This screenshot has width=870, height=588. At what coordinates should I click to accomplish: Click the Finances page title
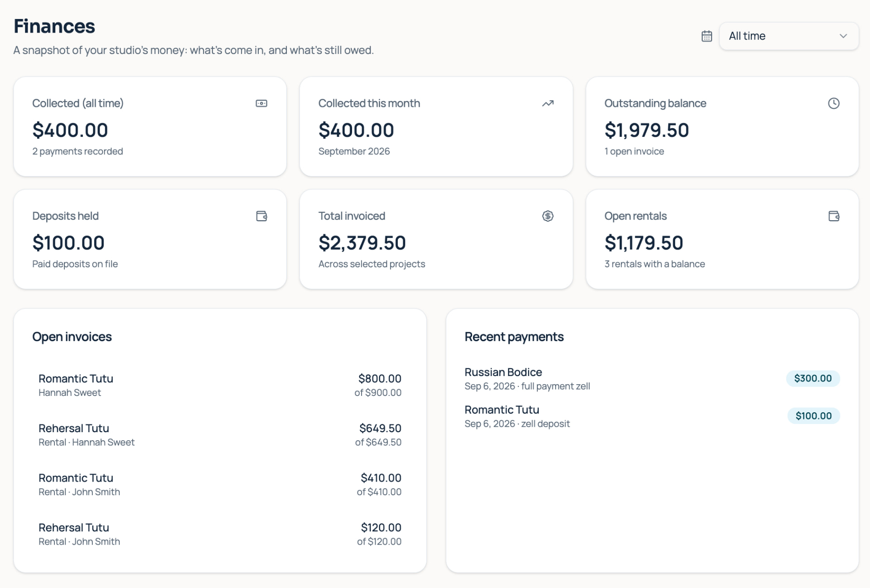click(x=54, y=26)
